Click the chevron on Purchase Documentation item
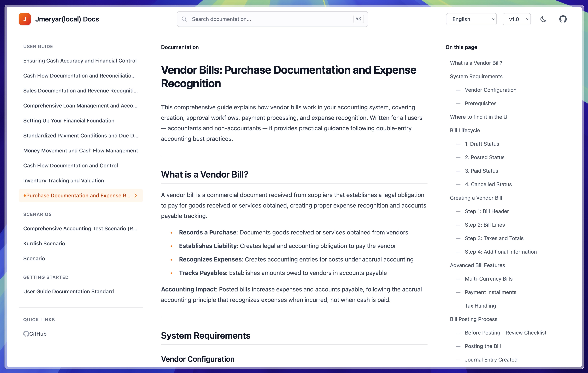The width and height of the screenshot is (588, 373). (136, 196)
